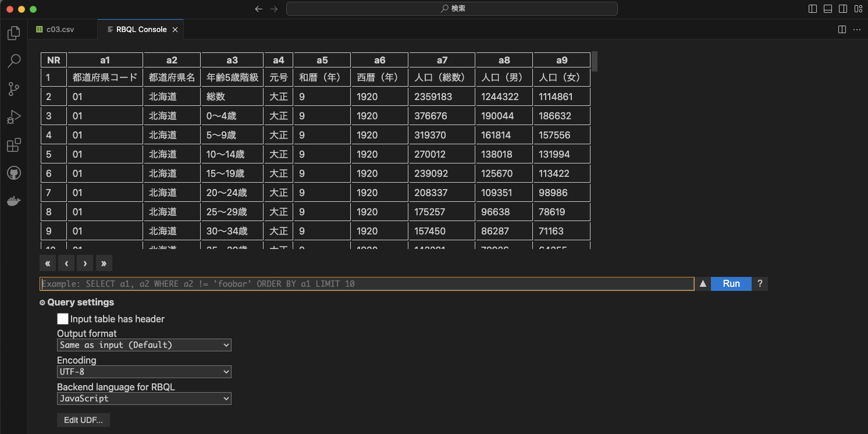Image resolution: width=868 pixels, height=434 pixels.
Task: Open the Output format dropdown
Action: 144,344
